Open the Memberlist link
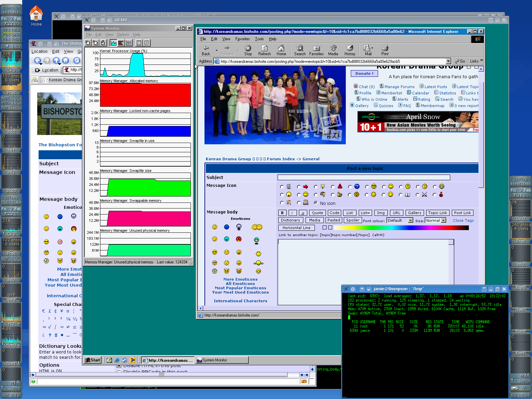The height and width of the screenshot is (399, 532). point(391,93)
